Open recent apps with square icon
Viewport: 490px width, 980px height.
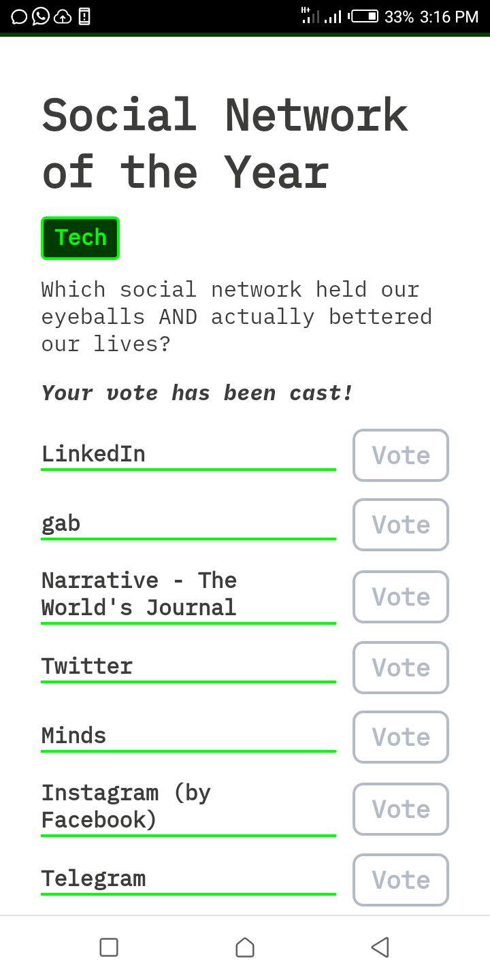[x=109, y=947]
